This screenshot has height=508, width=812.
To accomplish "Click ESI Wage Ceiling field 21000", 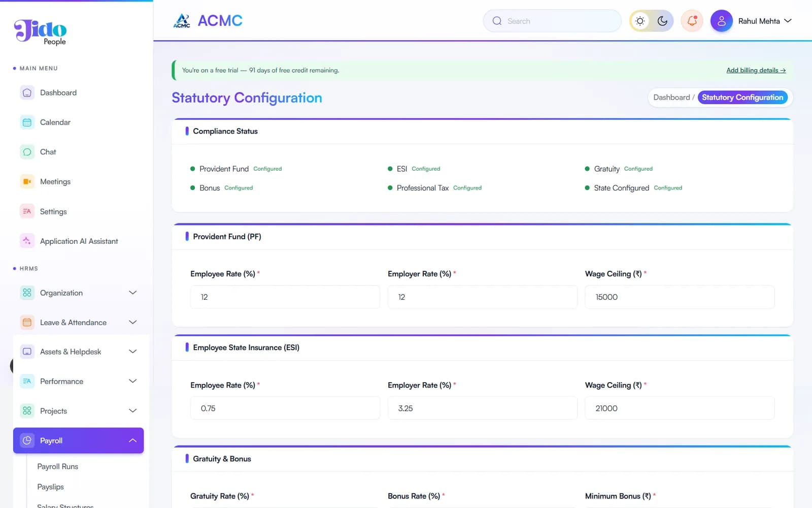I will click(x=680, y=408).
